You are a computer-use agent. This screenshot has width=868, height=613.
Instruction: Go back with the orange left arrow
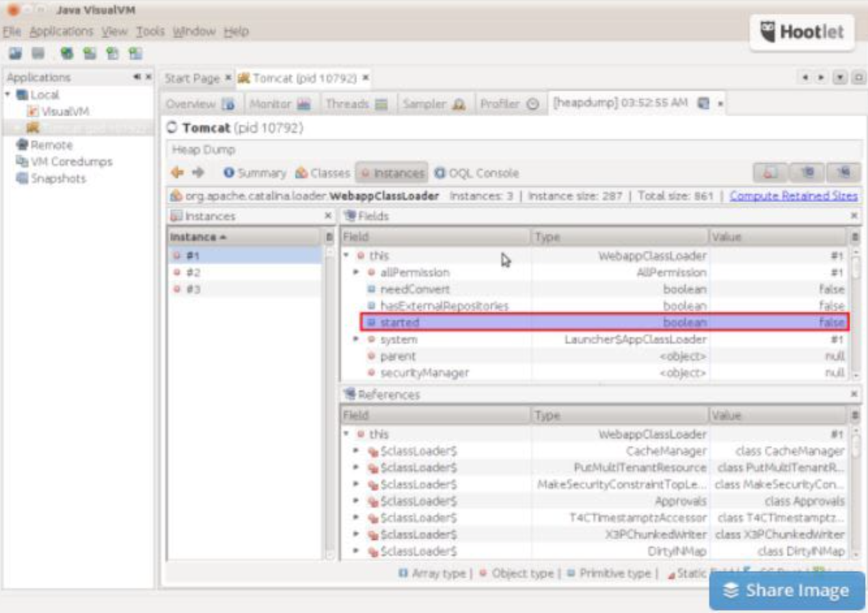pyautogui.click(x=177, y=172)
